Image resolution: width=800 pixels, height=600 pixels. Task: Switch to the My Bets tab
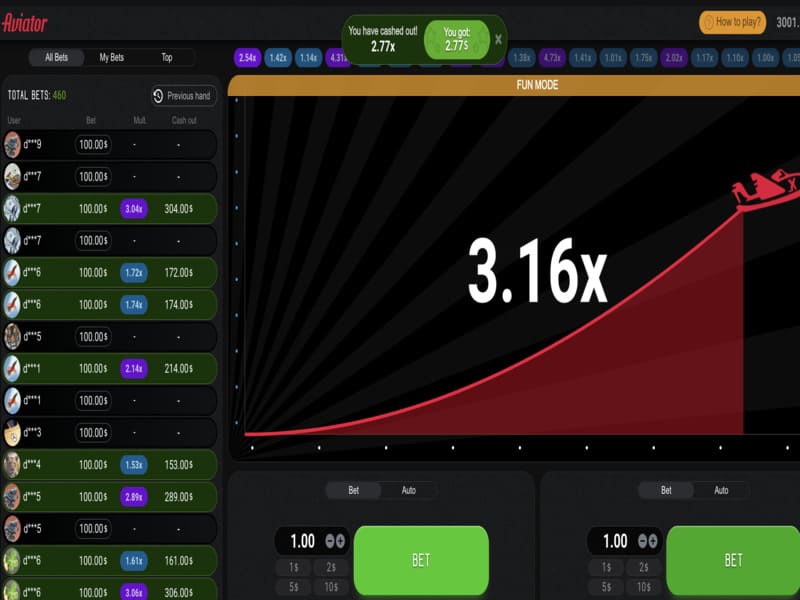[112, 57]
